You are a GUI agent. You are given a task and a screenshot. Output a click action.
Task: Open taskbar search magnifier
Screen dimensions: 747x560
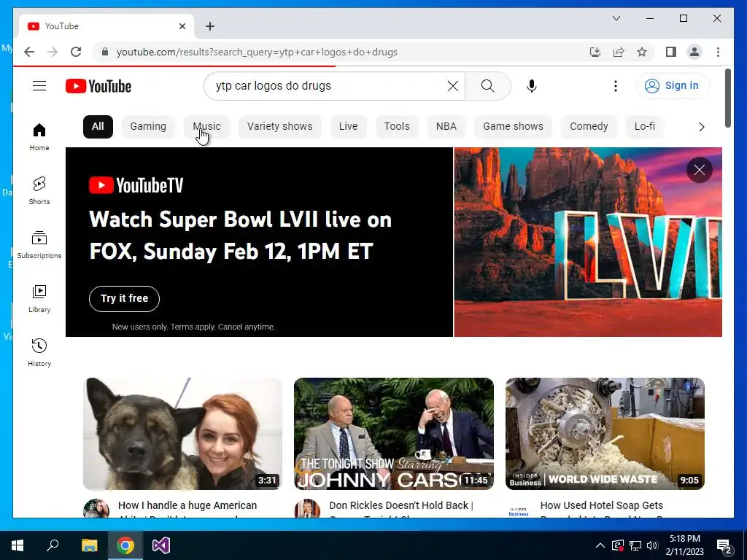pyautogui.click(x=53, y=545)
